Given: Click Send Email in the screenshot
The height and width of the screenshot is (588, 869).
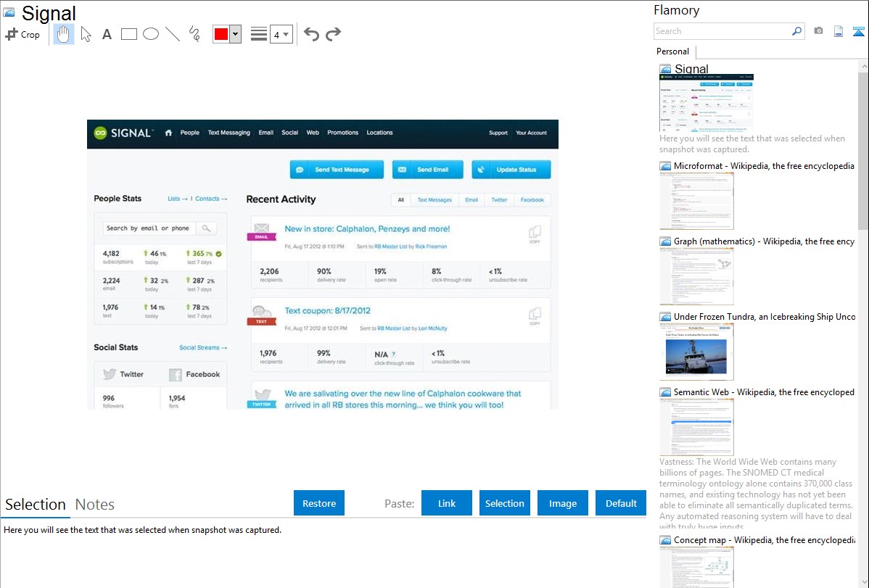Looking at the screenshot, I should coord(428,170).
